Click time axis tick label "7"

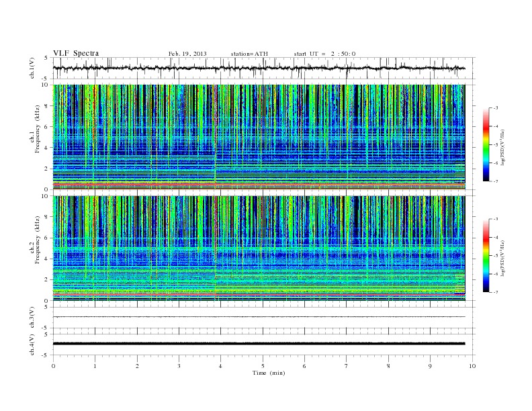[x=347, y=366]
